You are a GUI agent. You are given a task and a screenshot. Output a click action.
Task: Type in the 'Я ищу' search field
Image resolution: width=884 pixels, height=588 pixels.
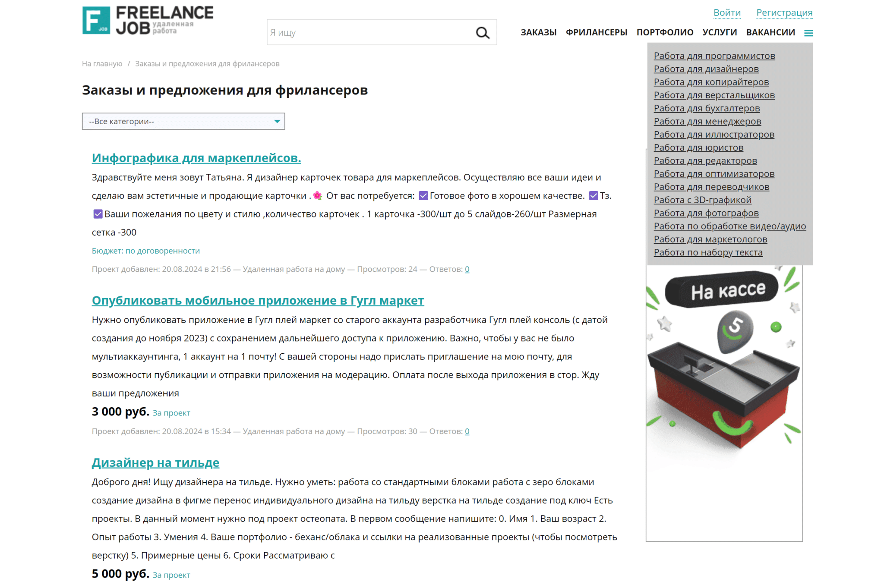(x=369, y=33)
